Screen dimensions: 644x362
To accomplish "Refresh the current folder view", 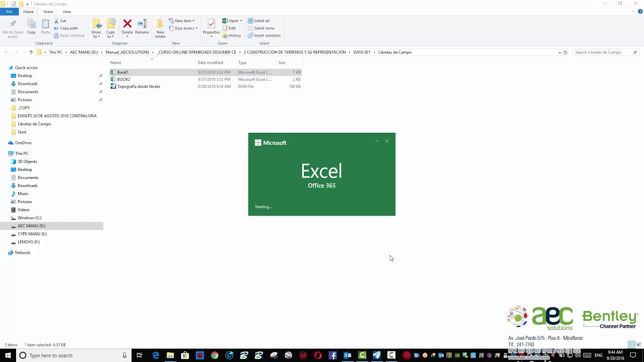I will [566, 52].
